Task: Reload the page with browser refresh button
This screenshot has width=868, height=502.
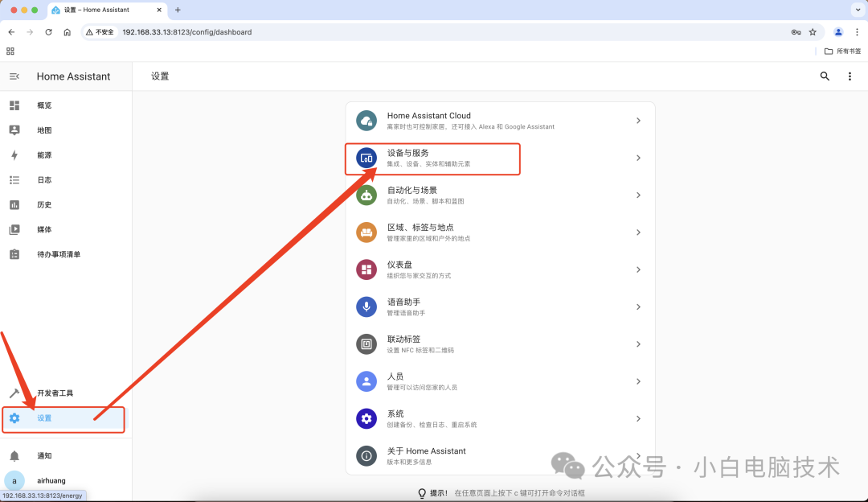Action: [49, 32]
